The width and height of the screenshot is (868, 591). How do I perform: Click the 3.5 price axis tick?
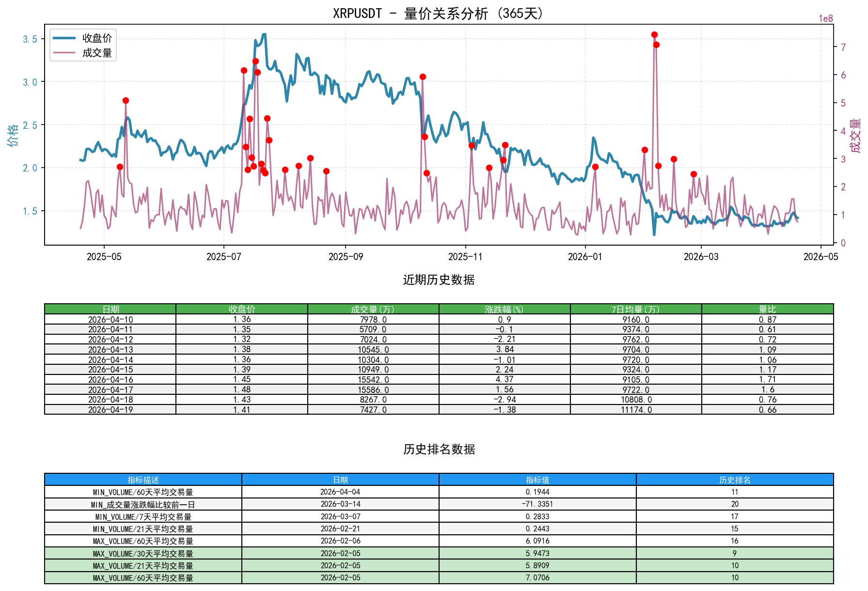[x=30, y=39]
